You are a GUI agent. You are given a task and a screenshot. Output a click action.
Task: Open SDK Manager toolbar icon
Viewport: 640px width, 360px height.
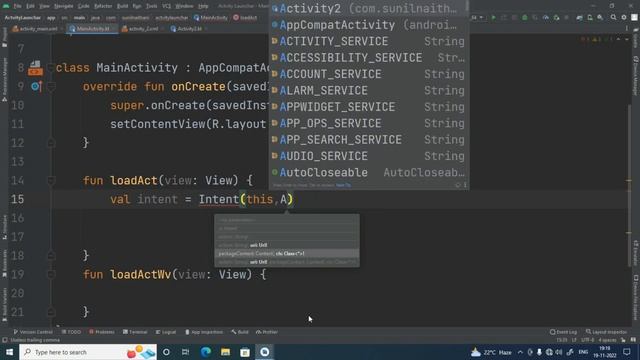(x=600, y=18)
